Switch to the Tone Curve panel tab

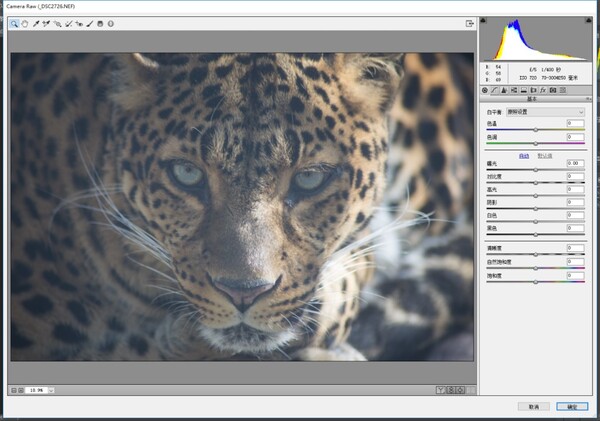click(x=494, y=90)
